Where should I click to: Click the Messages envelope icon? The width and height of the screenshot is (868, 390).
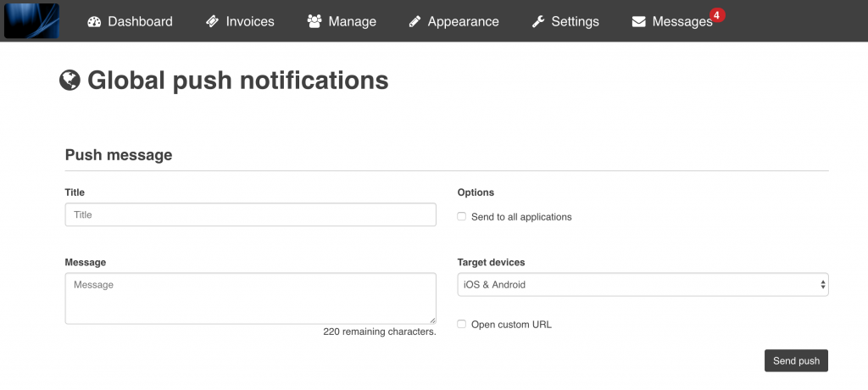click(639, 22)
